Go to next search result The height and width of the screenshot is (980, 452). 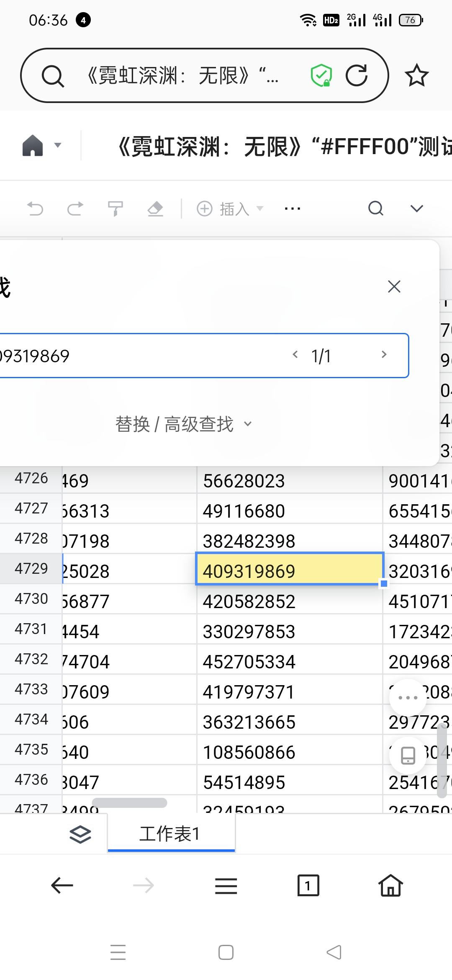[384, 355]
